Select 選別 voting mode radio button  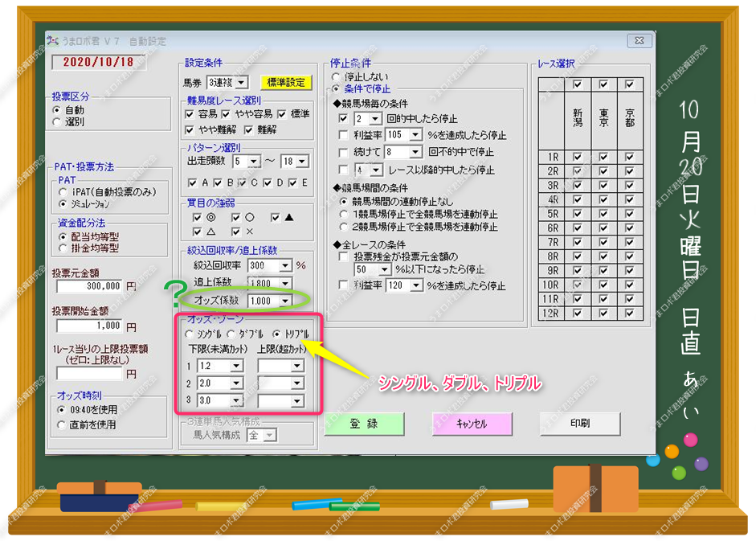[x=57, y=121]
